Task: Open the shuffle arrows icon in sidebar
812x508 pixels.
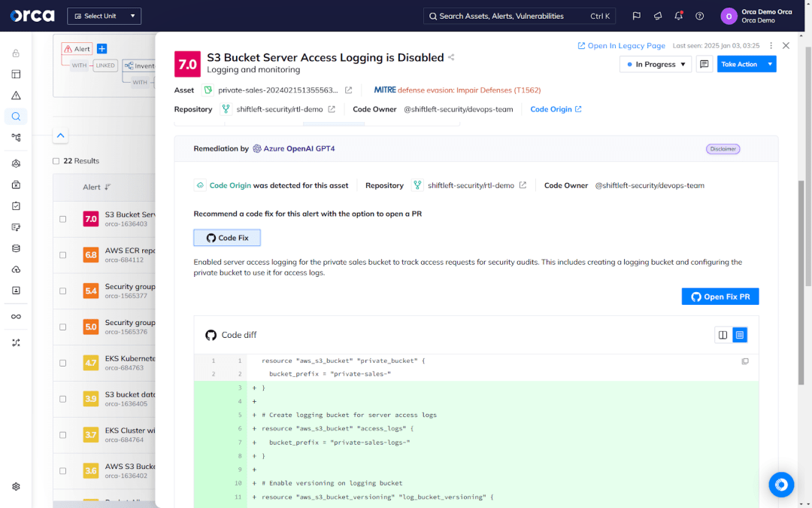Action: coord(16,343)
